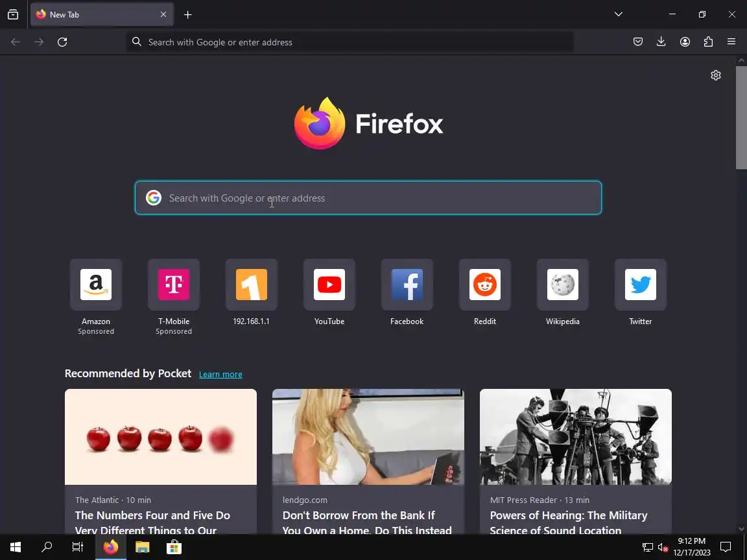Open 192.168.1.1 shortcut tile
Viewport: 747px width, 560px height.
[x=252, y=285]
